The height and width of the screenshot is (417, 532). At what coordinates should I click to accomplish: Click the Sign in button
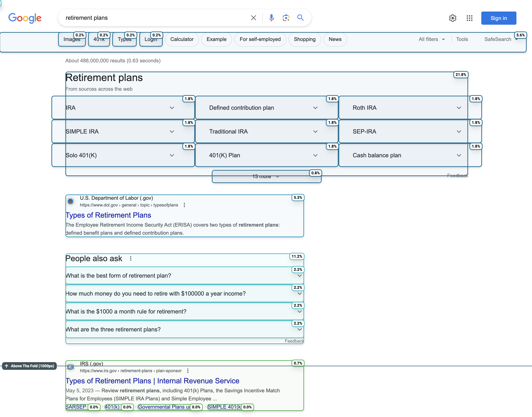tap(498, 18)
